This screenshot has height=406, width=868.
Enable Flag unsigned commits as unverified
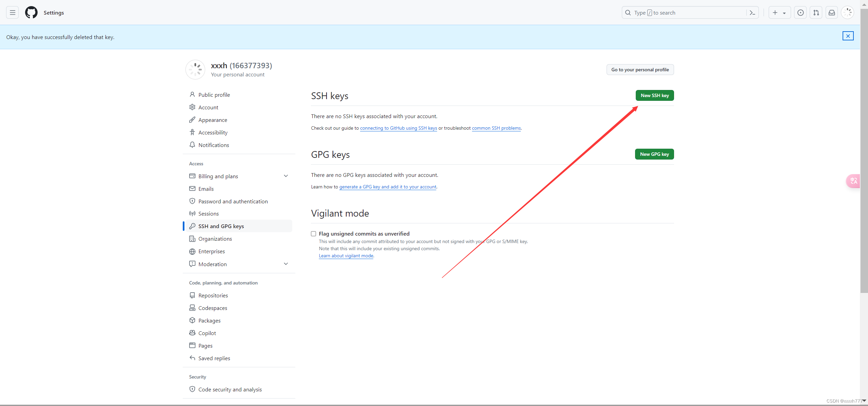click(x=313, y=234)
